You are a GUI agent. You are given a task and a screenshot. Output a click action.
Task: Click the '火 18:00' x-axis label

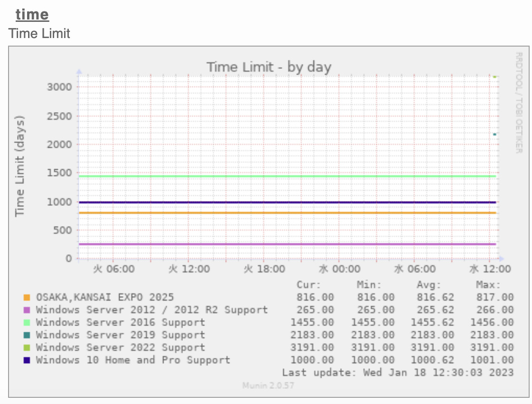tap(264, 269)
